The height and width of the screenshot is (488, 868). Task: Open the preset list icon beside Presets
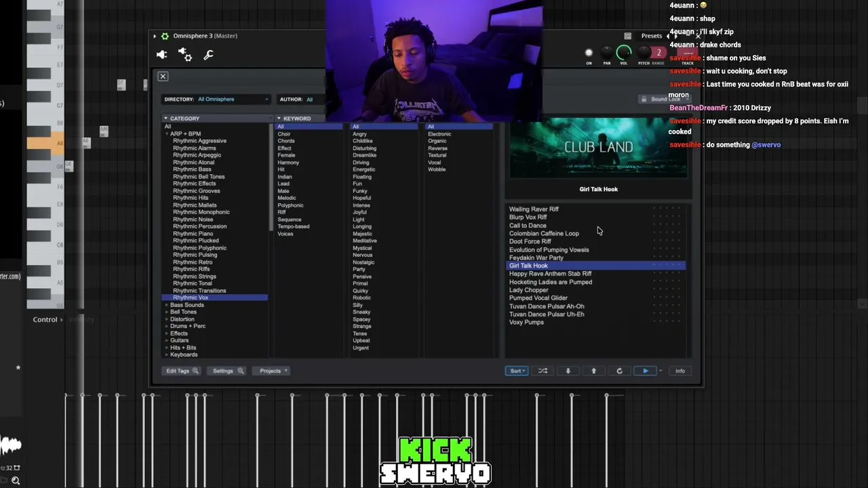[x=628, y=36]
